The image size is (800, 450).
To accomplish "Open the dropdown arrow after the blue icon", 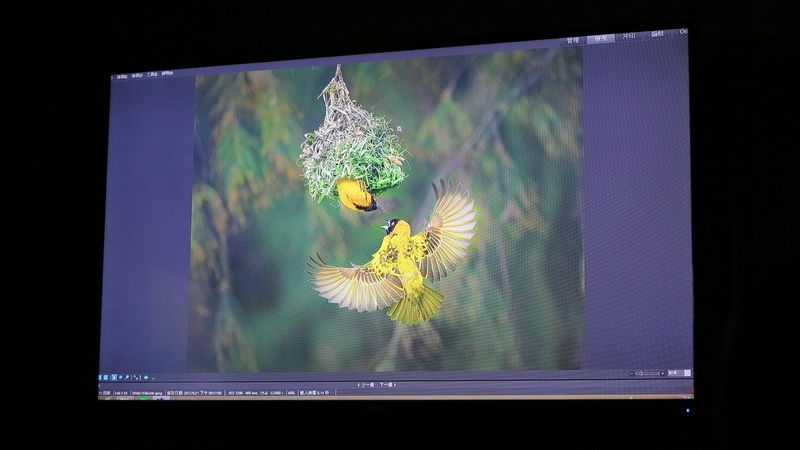I will coord(153,379).
